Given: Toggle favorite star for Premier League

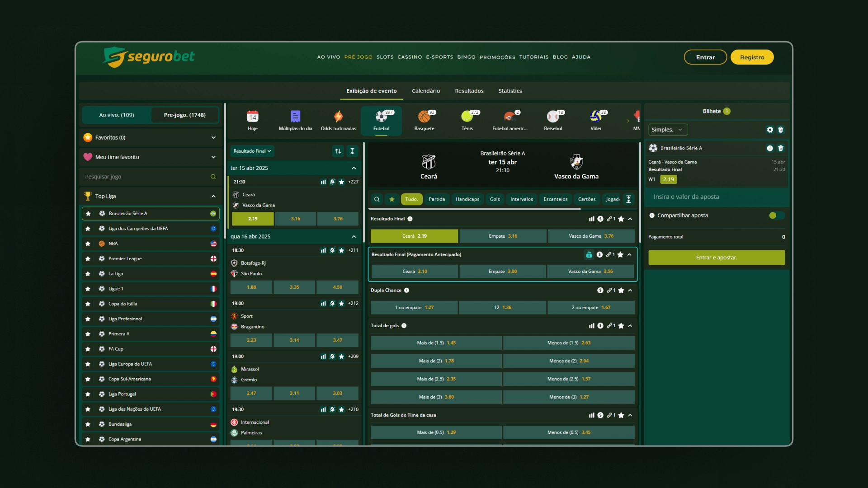Looking at the screenshot, I should [x=88, y=259].
